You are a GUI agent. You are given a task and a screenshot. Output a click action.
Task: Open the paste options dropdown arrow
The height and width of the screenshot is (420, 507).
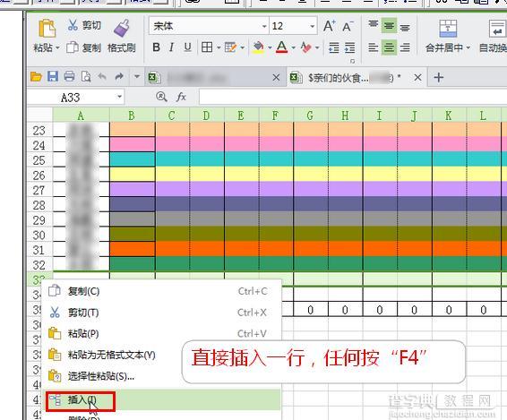57,47
